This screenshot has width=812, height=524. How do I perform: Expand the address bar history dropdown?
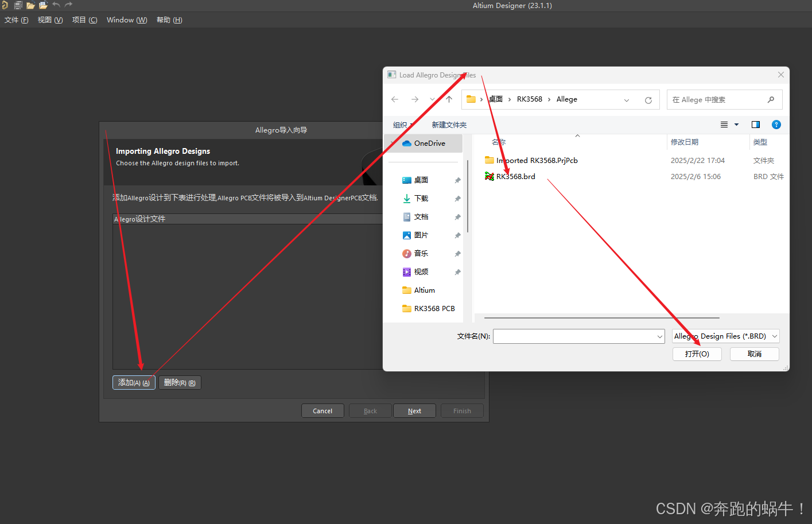627,100
